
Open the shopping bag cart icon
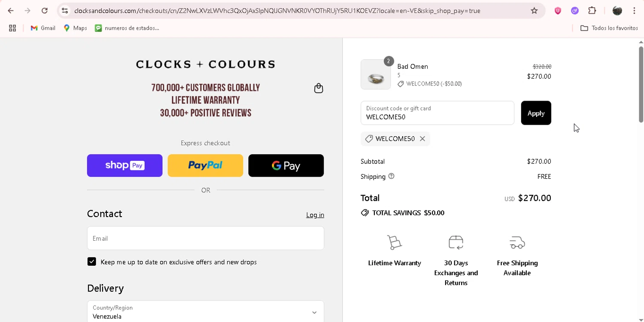tap(319, 88)
